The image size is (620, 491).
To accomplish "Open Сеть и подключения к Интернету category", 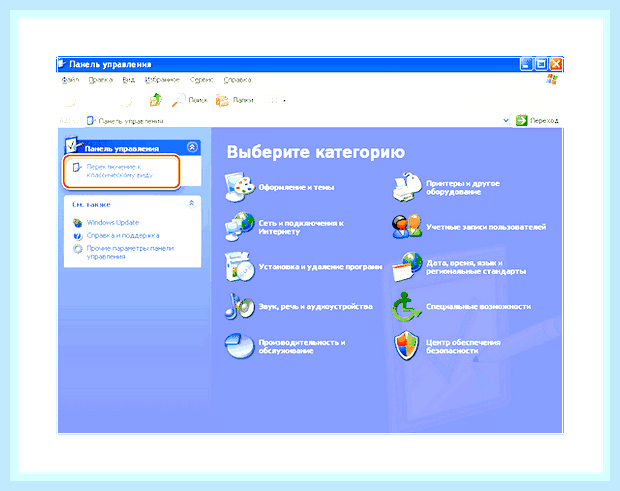I will tap(301, 227).
